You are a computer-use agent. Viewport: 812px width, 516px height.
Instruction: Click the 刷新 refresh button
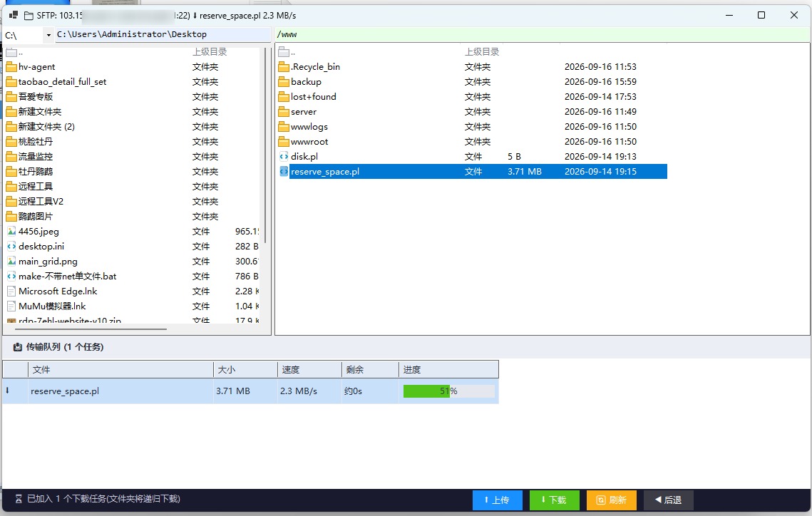(611, 500)
